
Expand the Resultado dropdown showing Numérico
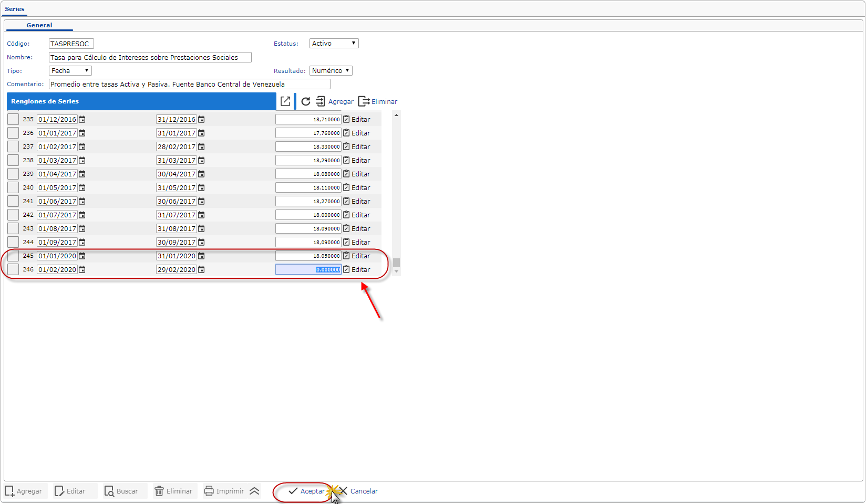click(x=331, y=71)
